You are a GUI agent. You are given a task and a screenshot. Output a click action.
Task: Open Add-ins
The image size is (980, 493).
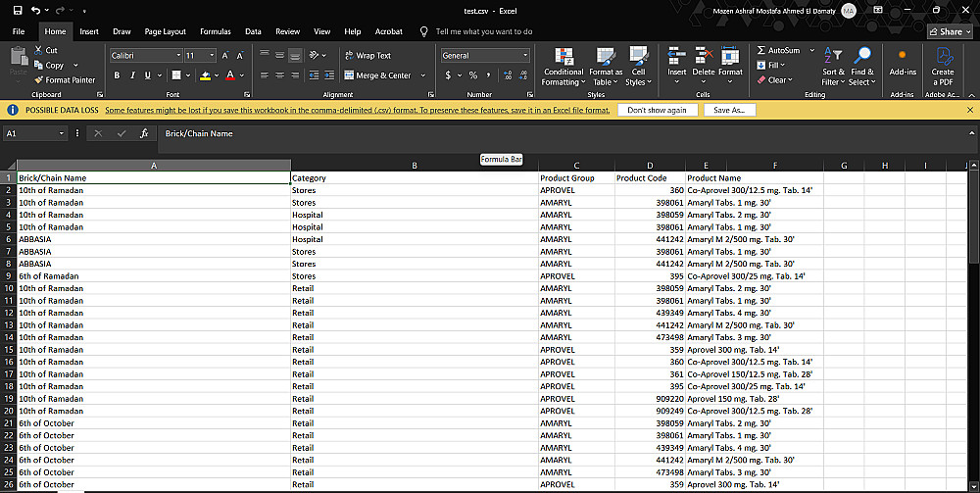coord(903,63)
